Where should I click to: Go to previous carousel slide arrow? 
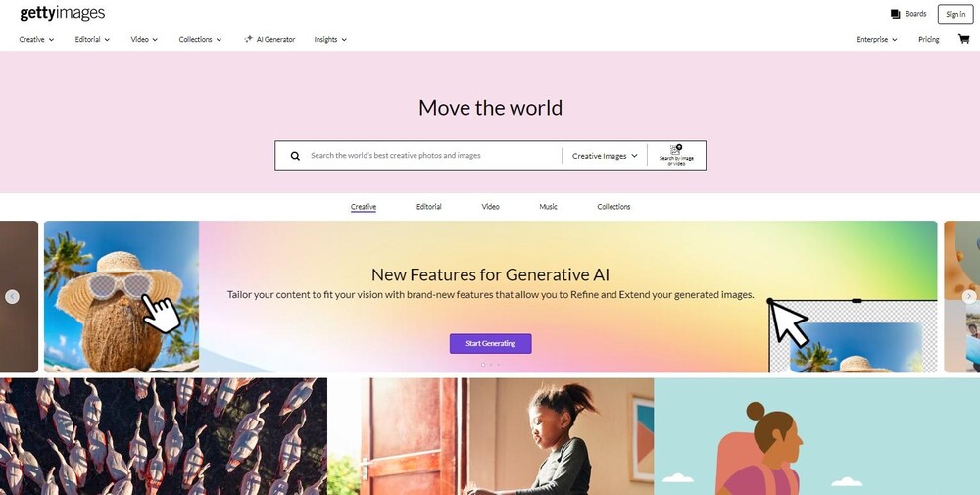coord(12,297)
